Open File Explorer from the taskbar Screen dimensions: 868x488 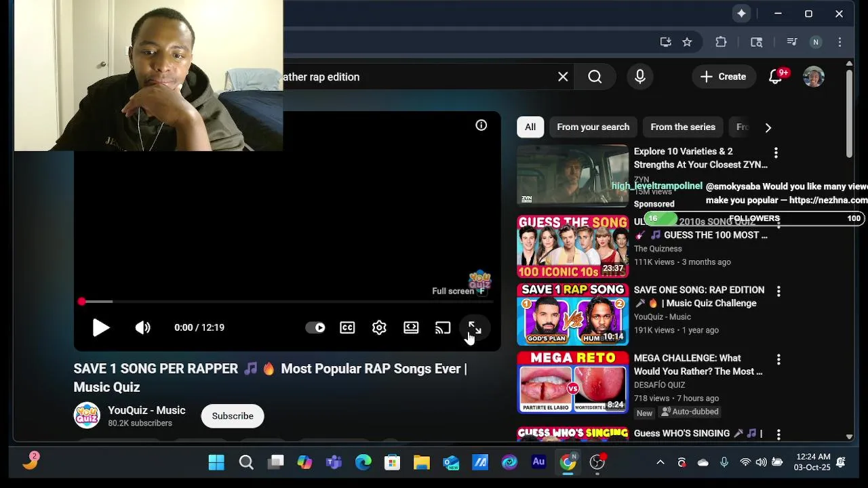pos(422,462)
